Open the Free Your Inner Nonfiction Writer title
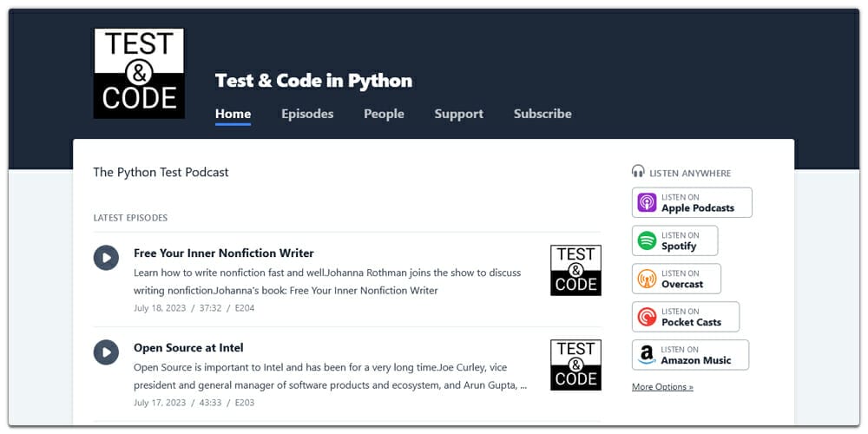The height and width of the screenshot is (434, 868). point(224,253)
